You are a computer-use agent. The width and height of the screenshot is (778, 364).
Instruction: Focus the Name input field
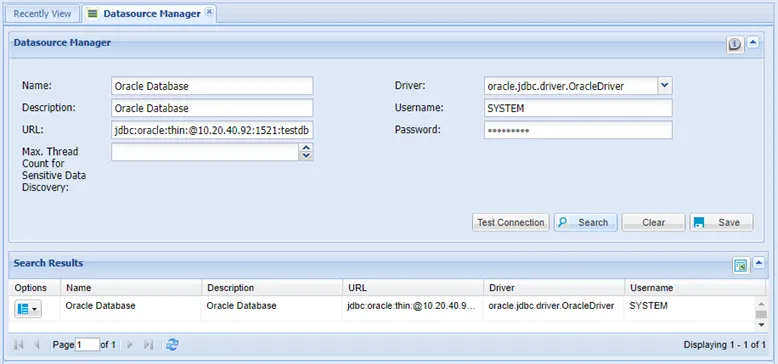[212, 86]
